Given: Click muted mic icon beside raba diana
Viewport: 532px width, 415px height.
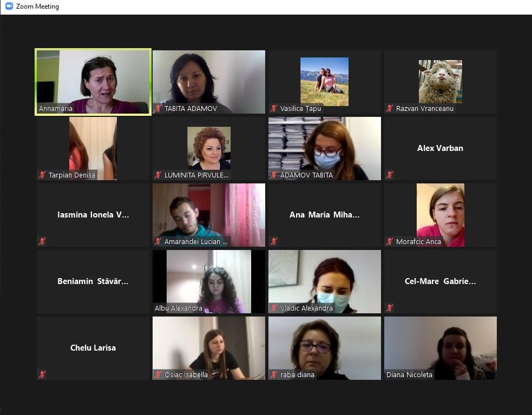Looking at the screenshot, I should tap(274, 374).
